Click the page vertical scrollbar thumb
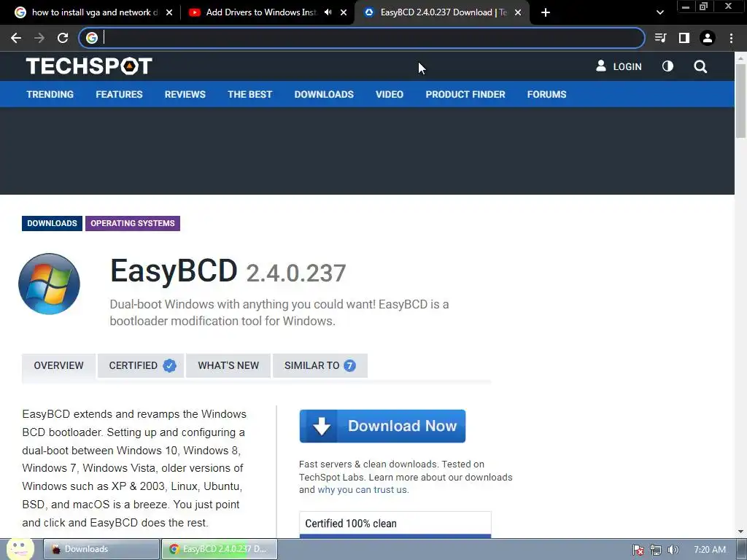 point(741,100)
